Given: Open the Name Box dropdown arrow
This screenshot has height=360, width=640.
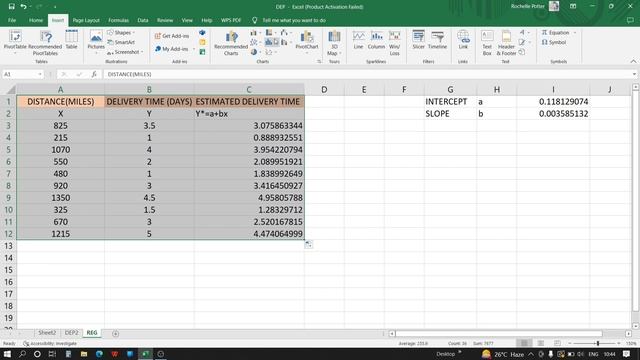Looking at the screenshot, I should [x=40, y=74].
